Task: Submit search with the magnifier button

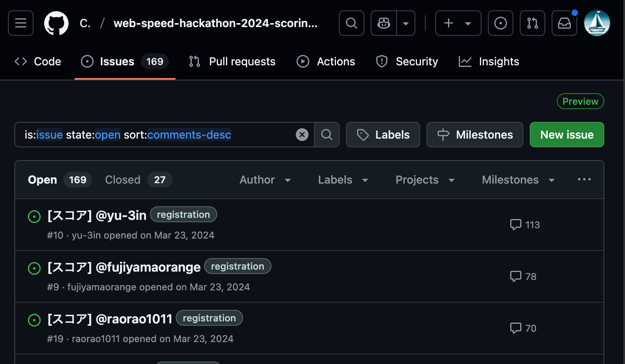Action: coord(327,135)
